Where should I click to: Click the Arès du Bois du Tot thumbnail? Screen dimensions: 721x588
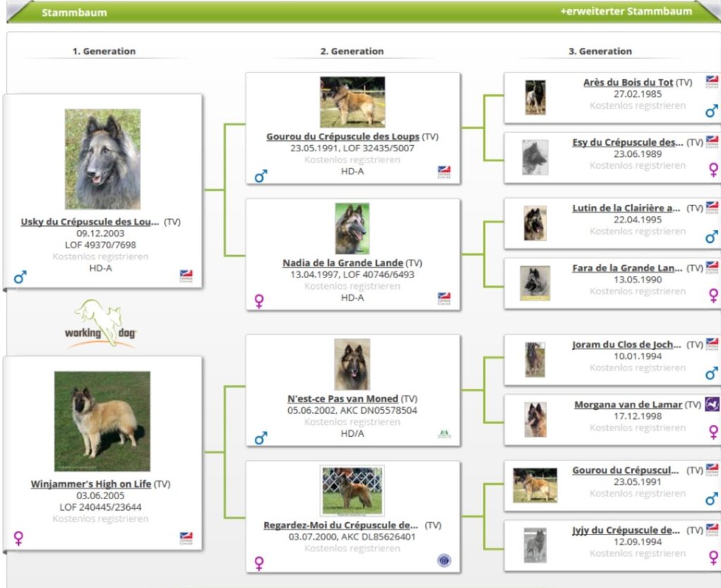click(535, 97)
